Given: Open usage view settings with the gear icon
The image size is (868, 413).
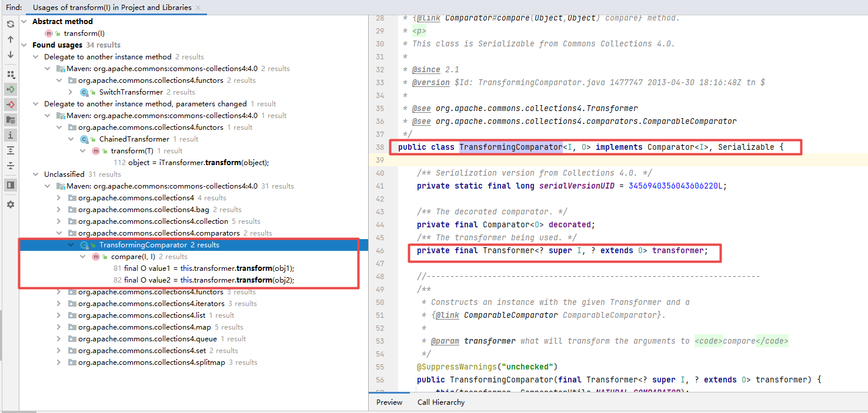Looking at the screenshot, I should click(x=11, y=204).
